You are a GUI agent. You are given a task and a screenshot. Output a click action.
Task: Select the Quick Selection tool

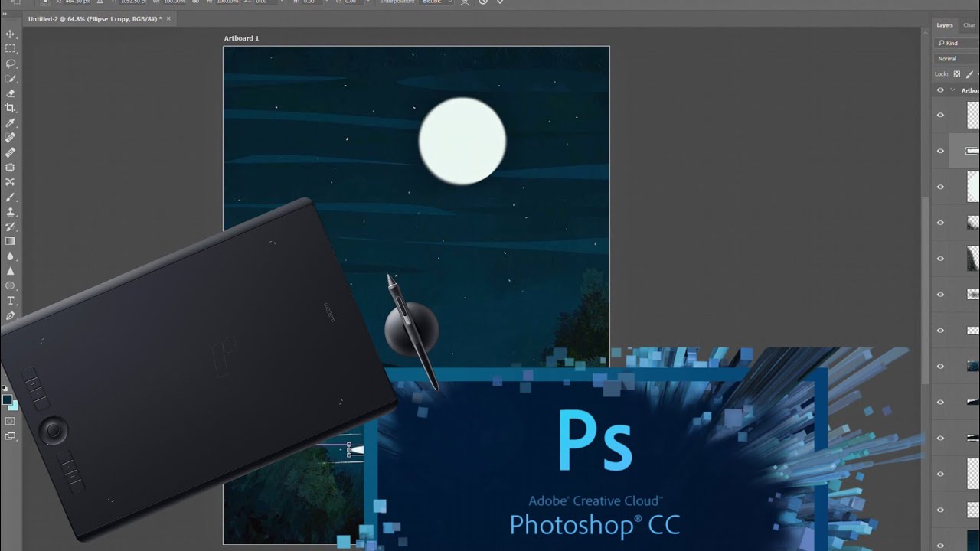click(11, 79)
